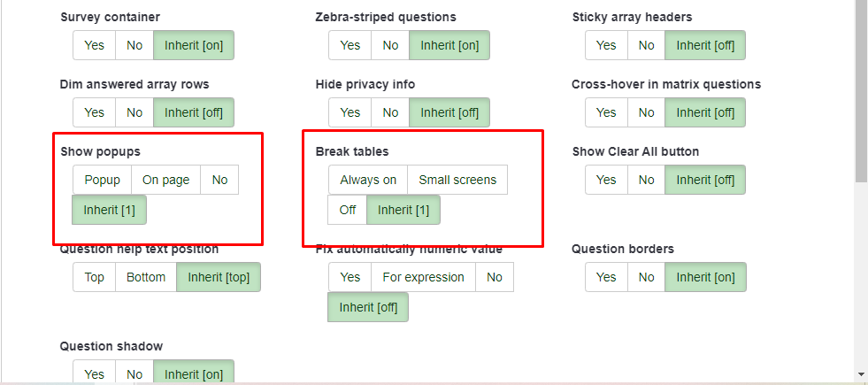868x385 pixels.
Task: Set Question shadow to Yes
Action: click(x=94, y=373)
